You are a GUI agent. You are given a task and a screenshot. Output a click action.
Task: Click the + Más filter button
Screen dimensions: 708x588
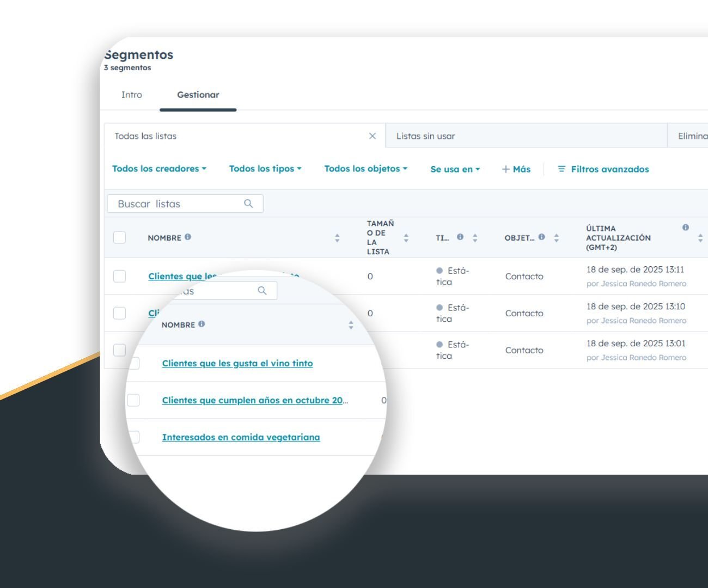point(516,169)
